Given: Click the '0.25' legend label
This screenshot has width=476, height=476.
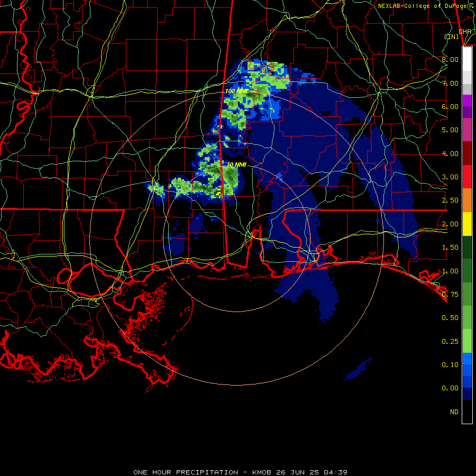Looking at the screenshot, I should (450, 342).
